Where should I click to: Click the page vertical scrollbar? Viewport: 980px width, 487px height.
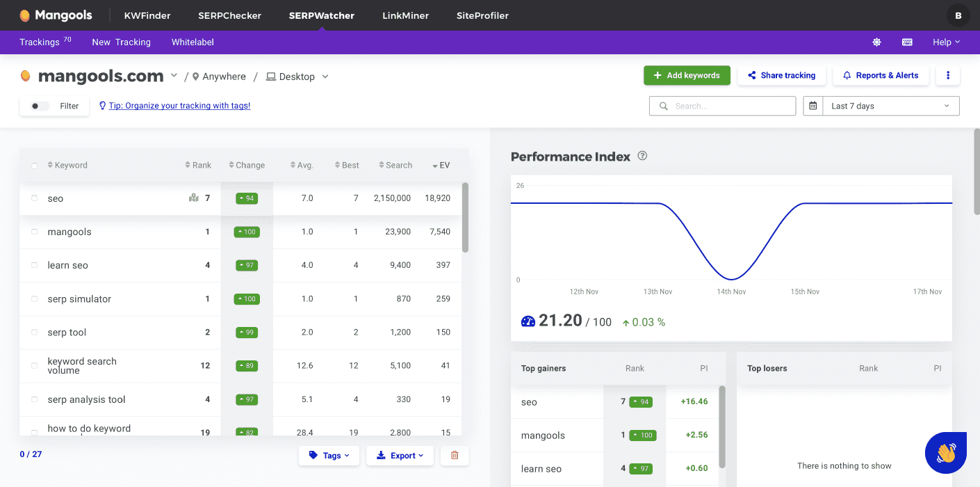[976, 172]
